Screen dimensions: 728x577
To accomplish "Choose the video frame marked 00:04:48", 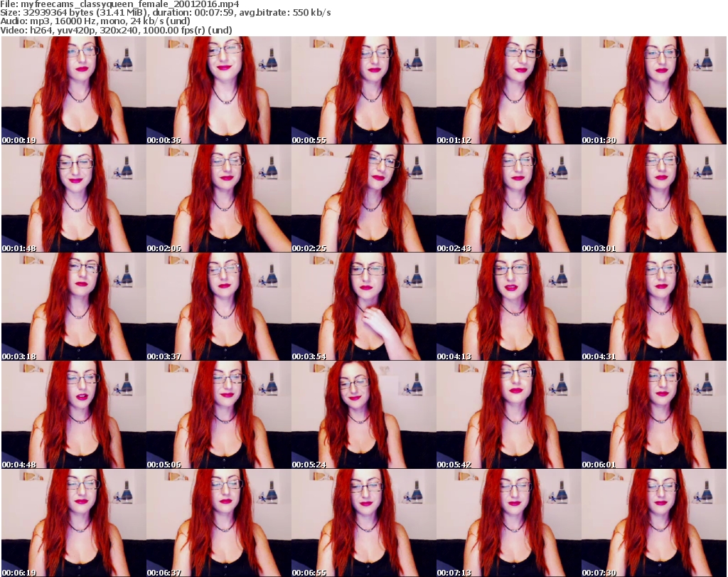I will (73, 415).
